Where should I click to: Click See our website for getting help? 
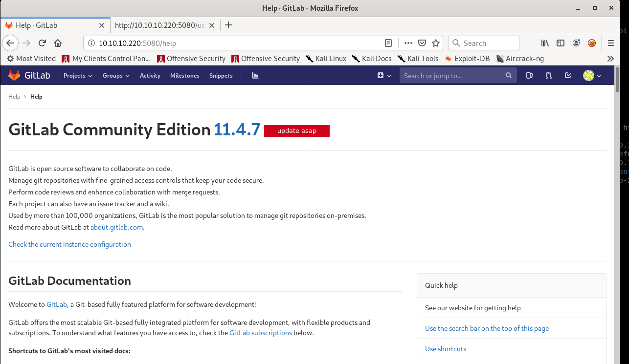(x=473, y=308)
